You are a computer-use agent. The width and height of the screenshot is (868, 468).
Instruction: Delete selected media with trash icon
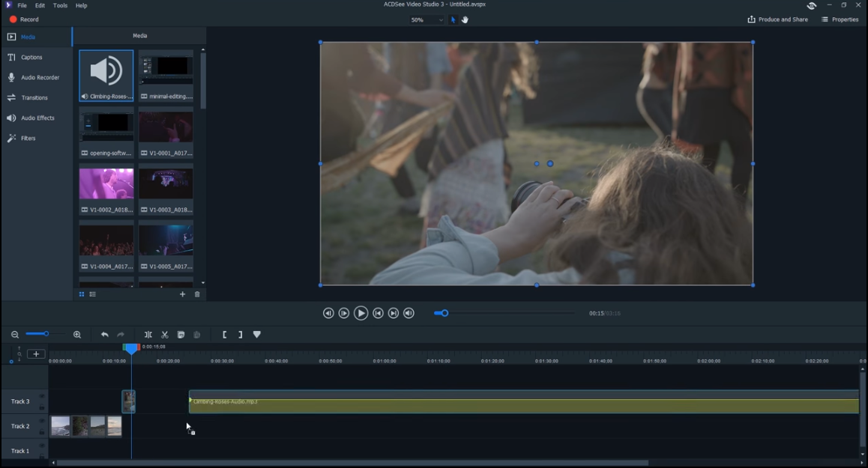pyautogui.click(x=197, y=294)
